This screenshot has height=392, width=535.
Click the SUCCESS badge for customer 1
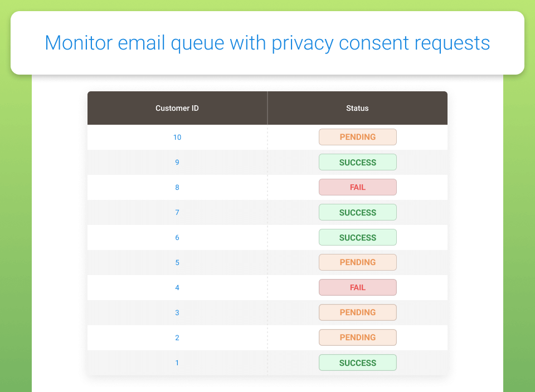coord(358,362)
